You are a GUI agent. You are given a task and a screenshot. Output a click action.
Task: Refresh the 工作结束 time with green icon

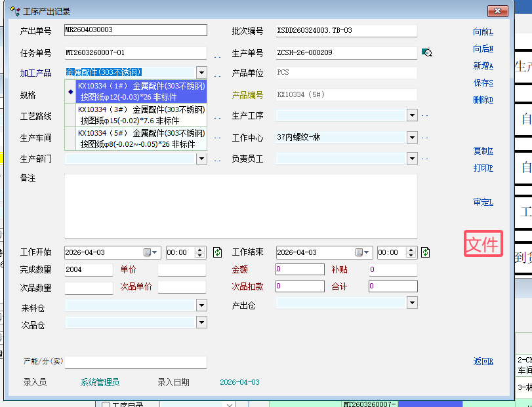point(425,252)
